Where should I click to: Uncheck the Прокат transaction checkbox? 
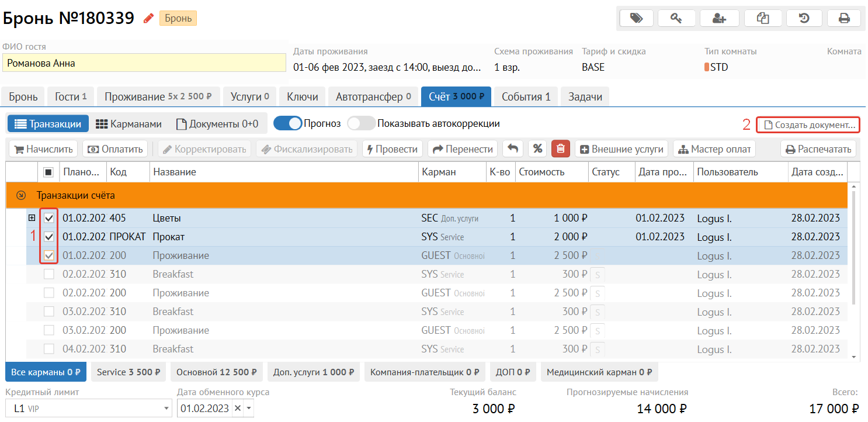(49, 237)
